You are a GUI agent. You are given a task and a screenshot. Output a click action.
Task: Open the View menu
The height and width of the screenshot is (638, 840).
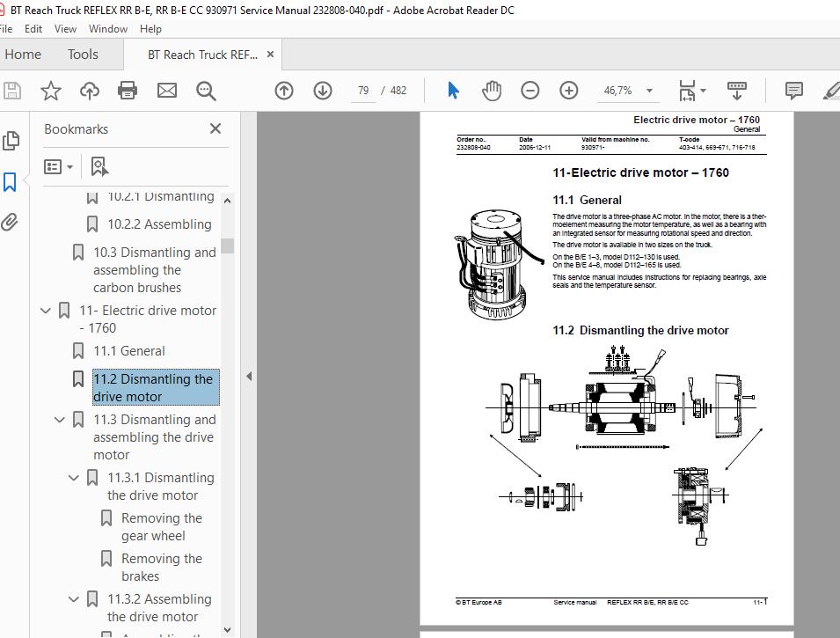click(x=65, y=29)
